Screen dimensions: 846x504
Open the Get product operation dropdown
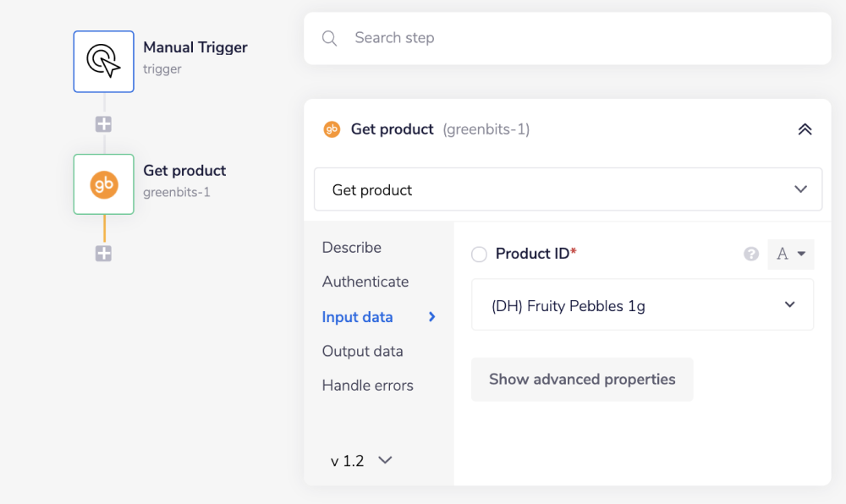point(568,189)
